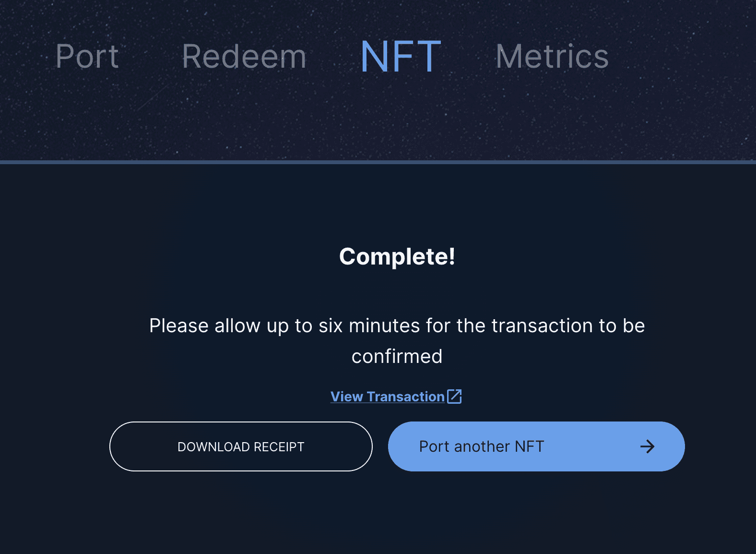Go to the Metrics tab
The image size is (756, 554).
pyautogui.click(x=552, y=57)
